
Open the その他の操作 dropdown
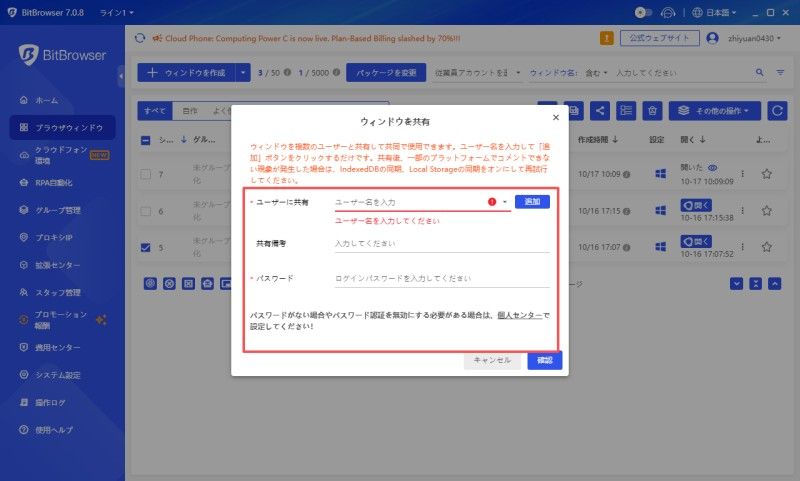pyautogui.click(x=714, y=111)
